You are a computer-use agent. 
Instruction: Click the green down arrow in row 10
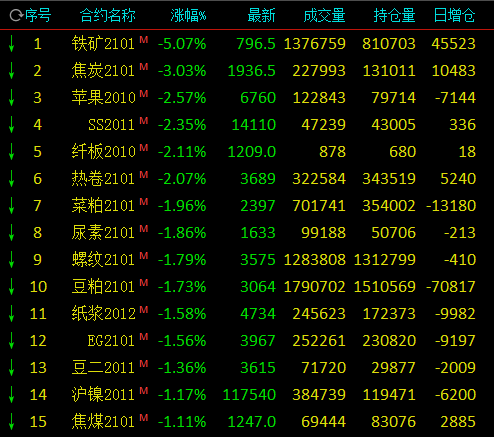point(11,287)
